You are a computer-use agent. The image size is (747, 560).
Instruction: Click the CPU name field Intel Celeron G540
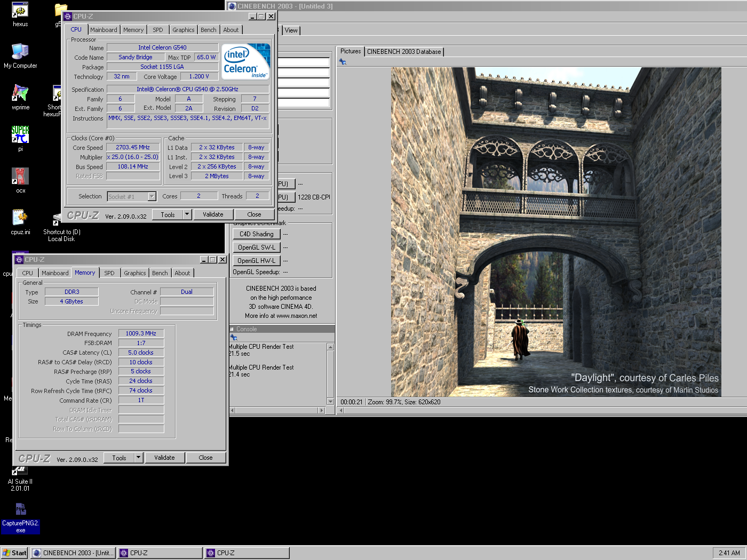point(162,47)
